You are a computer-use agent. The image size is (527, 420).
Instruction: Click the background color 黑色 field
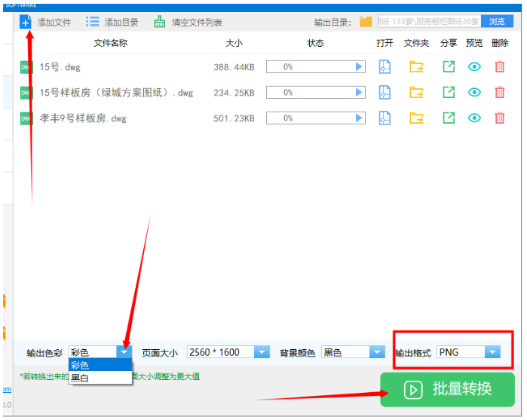coord(345,352)
